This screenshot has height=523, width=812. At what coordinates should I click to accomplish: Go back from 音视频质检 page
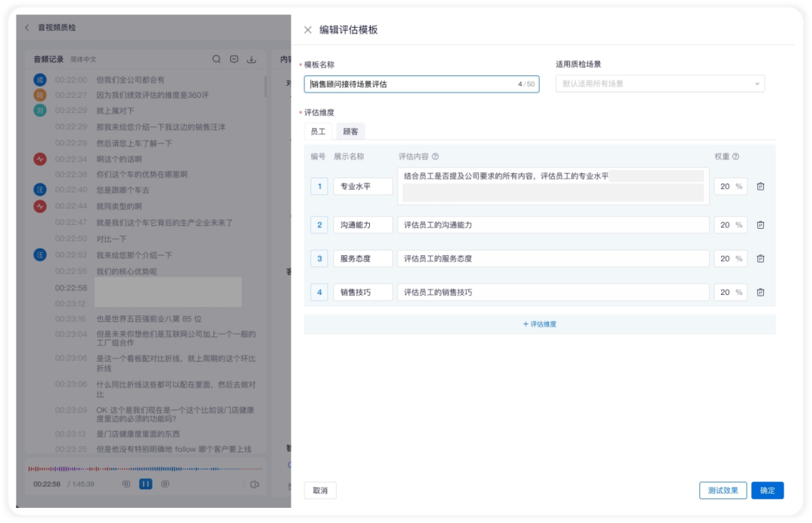[27, 28]
